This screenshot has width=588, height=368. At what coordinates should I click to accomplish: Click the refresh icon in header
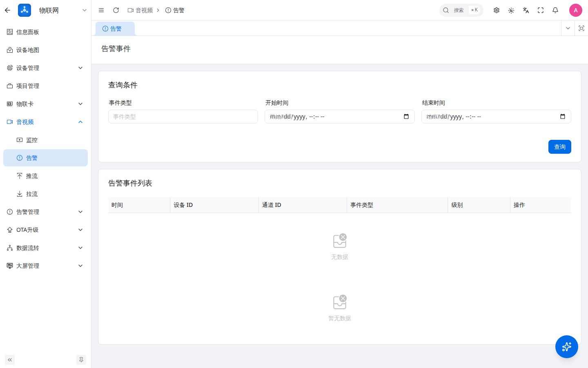tap(116, 10)
